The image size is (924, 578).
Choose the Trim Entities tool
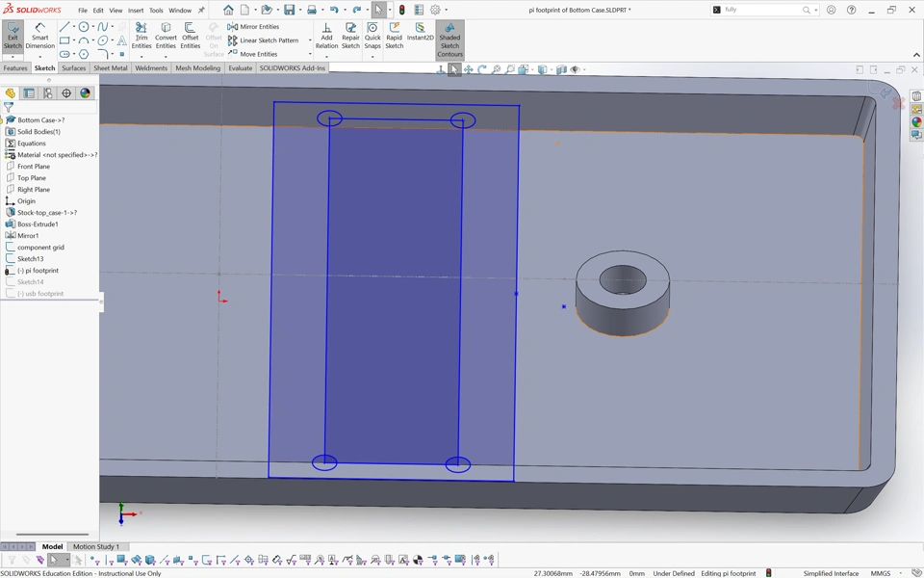coord(141,37)
